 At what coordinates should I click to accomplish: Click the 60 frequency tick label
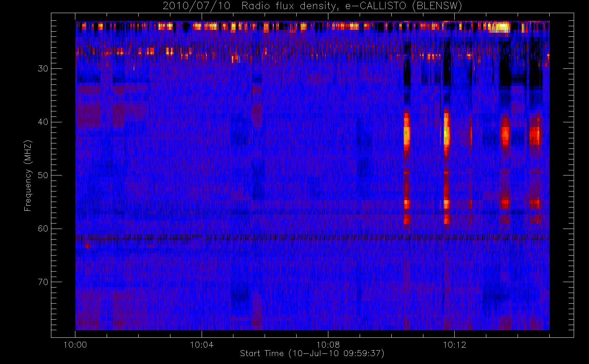pyautogui.click(x=43, y=229)
